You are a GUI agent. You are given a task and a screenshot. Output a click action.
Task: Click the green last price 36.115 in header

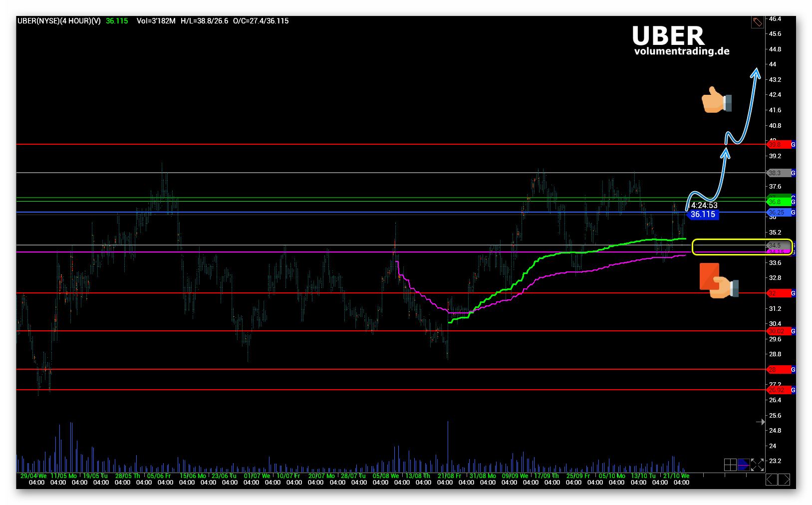click(x=117, y=21)
